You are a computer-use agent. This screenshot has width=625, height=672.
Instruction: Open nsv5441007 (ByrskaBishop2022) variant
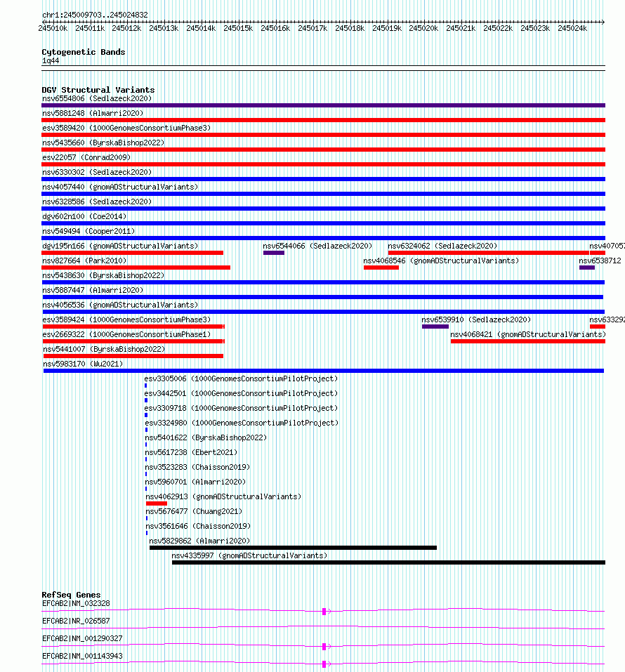click(104, 349)
